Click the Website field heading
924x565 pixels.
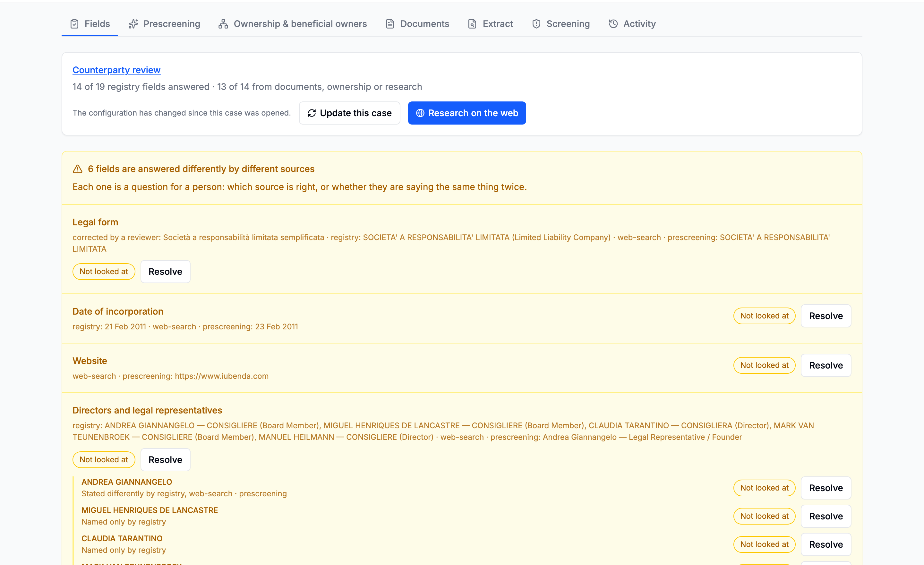click(x=90, y=361)
